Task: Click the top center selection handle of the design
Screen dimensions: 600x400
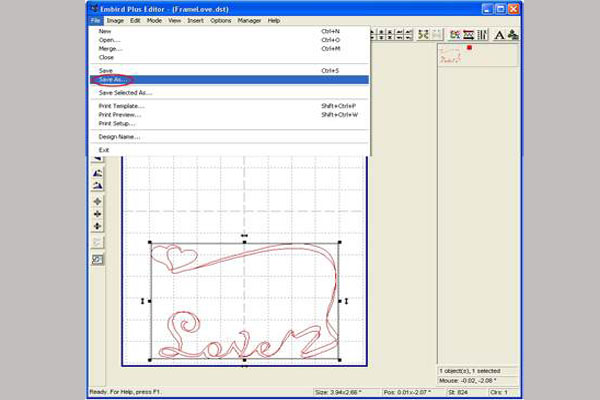Action: click(x=245, y=242)
